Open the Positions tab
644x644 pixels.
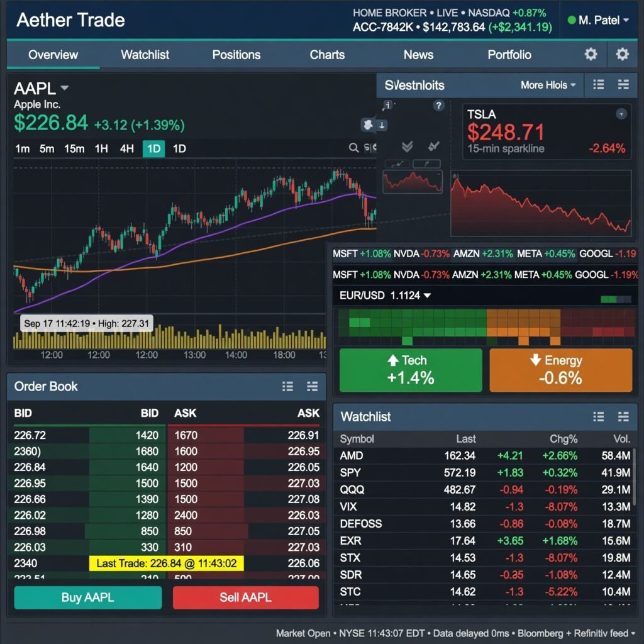click(x=236, y=55)
